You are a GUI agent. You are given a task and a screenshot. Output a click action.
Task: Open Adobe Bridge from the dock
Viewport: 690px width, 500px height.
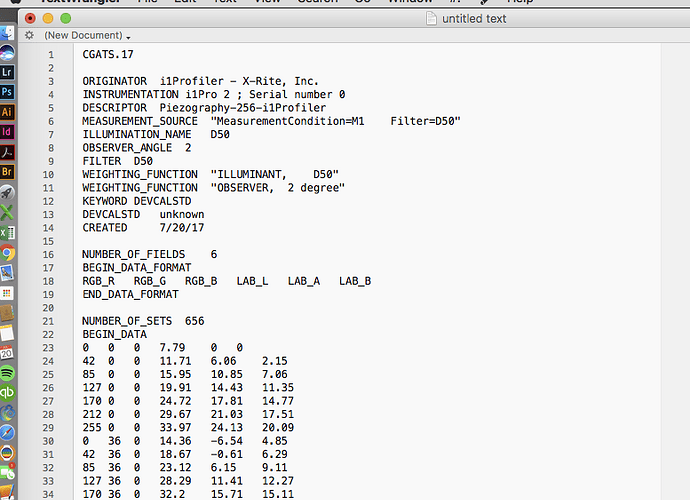[7, 172]
